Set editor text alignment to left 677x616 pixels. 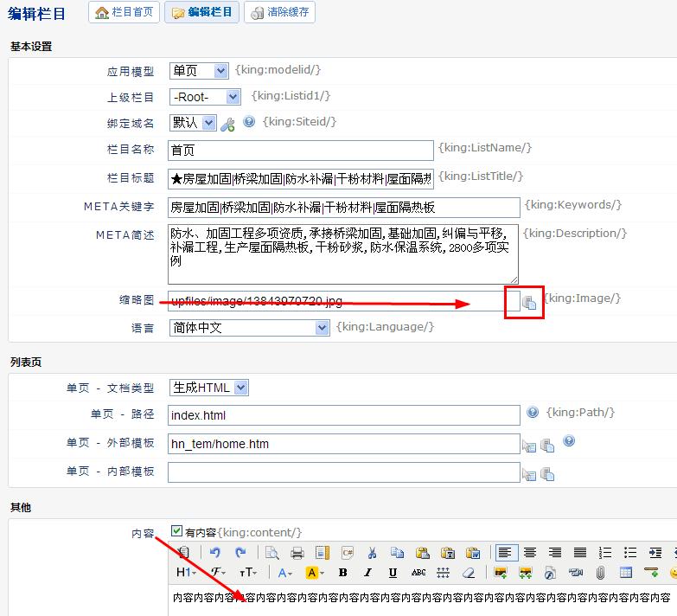(x=506, y=553)
